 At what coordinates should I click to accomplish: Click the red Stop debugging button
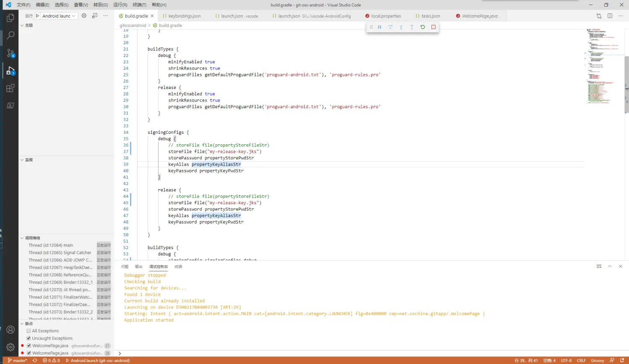point(434,27)
